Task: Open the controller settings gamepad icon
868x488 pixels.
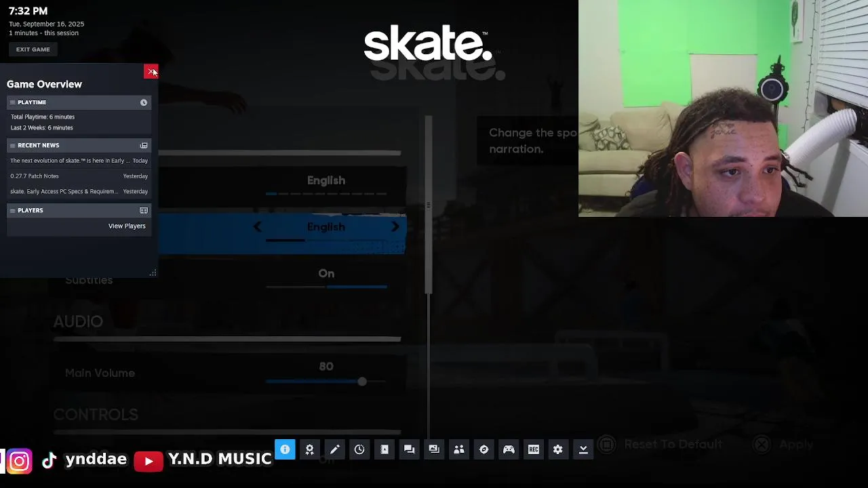Action: [509, 449]
